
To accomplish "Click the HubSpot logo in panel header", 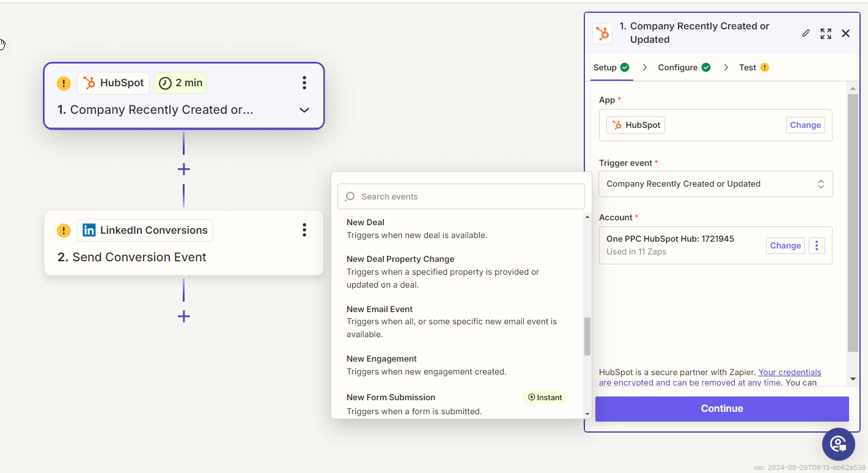I will [x=603, y=33].
